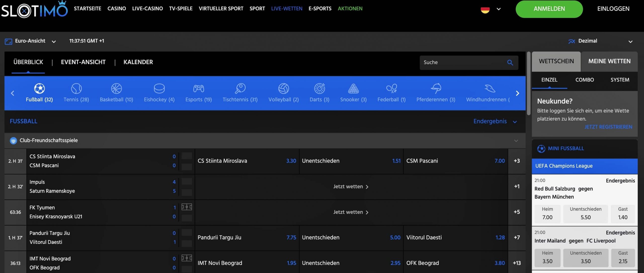Image resolution: width=644 pixels, height=273 pixels.
Task: Click Jetzt wetten for FK Tyumen match
Action: [351, 212]
